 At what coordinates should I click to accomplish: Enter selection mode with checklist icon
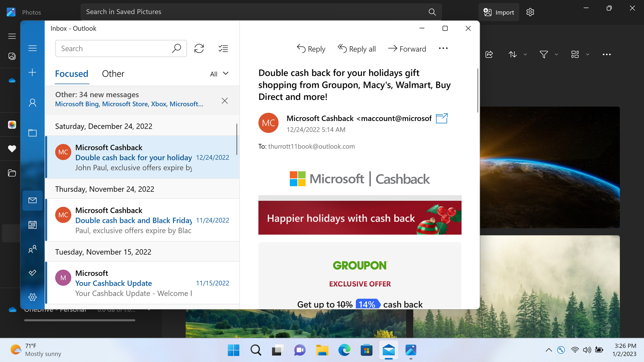coord(223,49)
